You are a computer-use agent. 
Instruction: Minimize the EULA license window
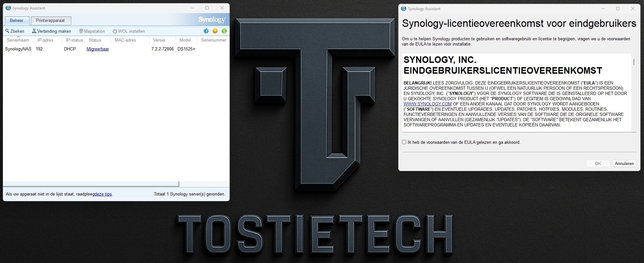(603, 9)
